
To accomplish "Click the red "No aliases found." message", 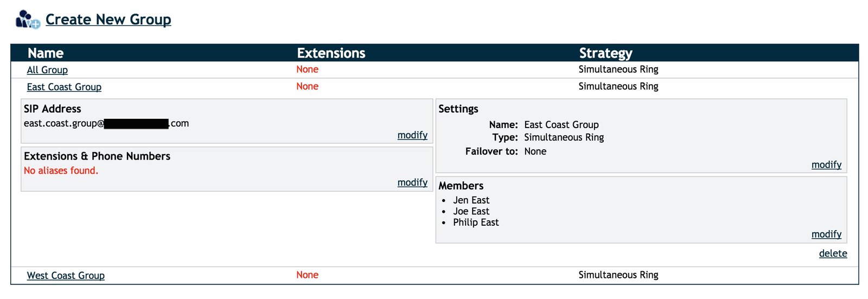I will [61, 170].
